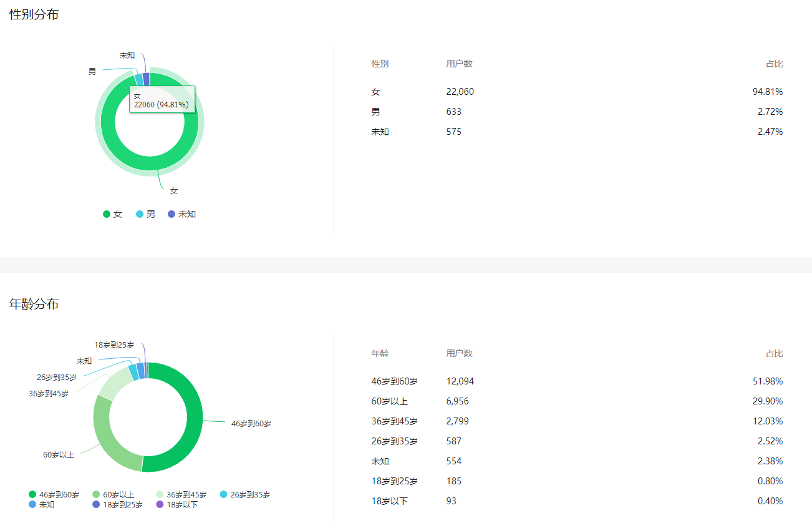Click the 占比 header in age table
The width and height of the screenshot is (812, 523).
775,353
